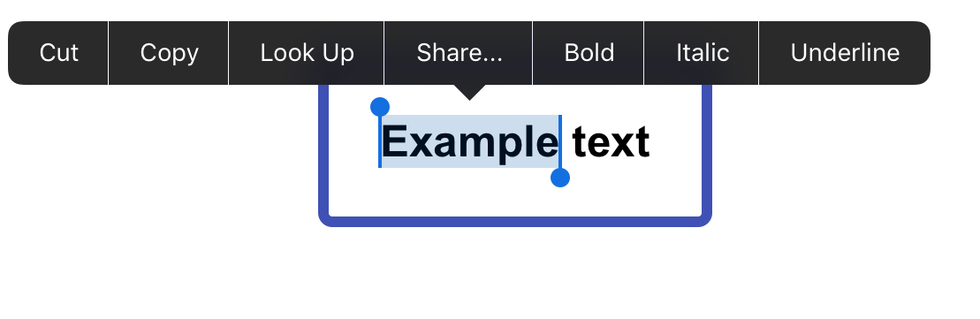The image size is (980, 319).
Task: Click the menu's downward pointer triangle
Action: coord(469,92)
